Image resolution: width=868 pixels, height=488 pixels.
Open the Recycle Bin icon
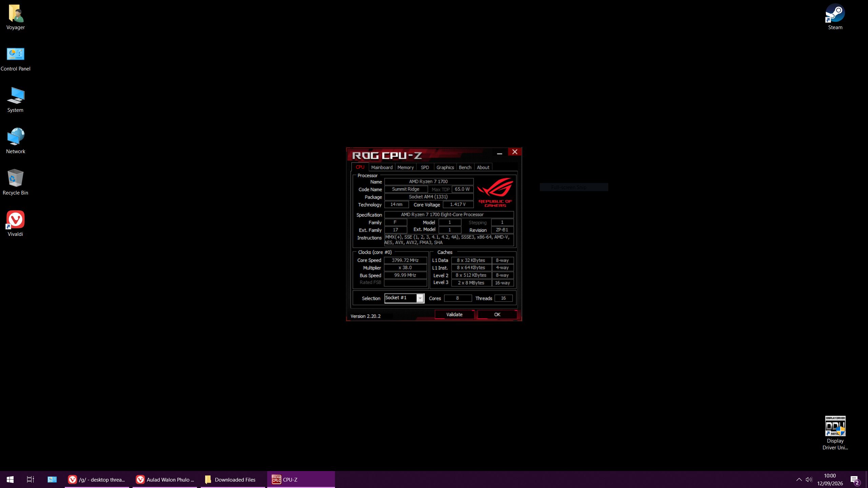point(15,182)
